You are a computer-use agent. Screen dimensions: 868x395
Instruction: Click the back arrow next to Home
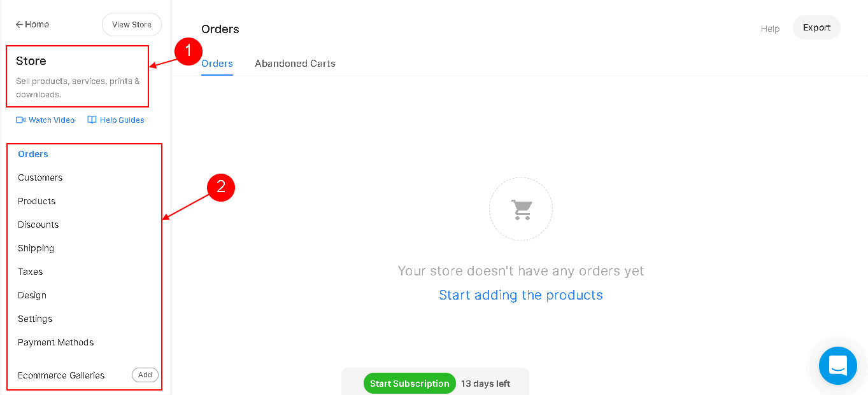[20, 24]
